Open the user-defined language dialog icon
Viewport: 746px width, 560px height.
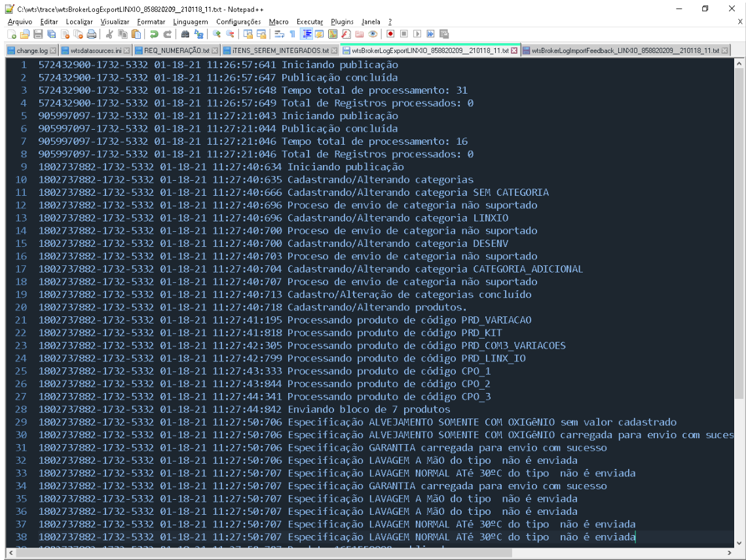click(319, 34)
